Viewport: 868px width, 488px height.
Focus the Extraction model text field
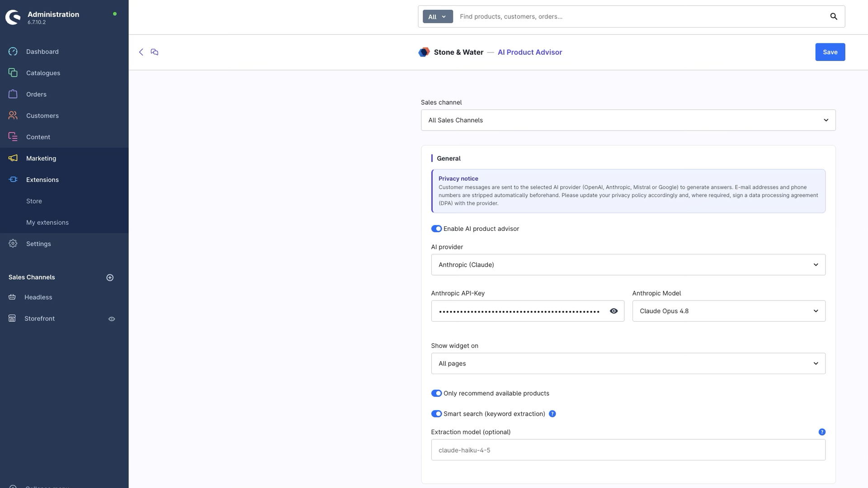click(628, 450)
